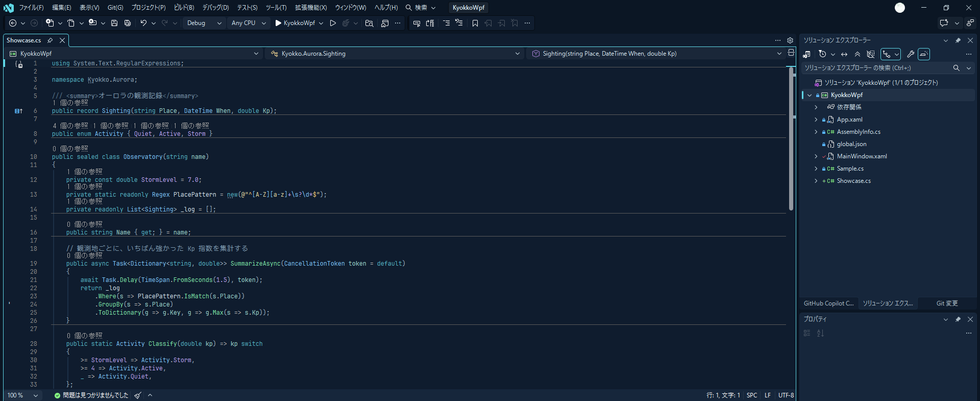This screenshot has height=401, width=980.
Task: Click the editor vertical scrollbar thumb
Action: (x=791, y=139)
